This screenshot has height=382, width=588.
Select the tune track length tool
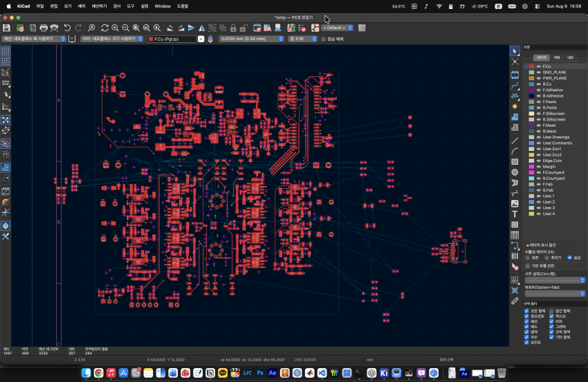click(x=515, y=96)
